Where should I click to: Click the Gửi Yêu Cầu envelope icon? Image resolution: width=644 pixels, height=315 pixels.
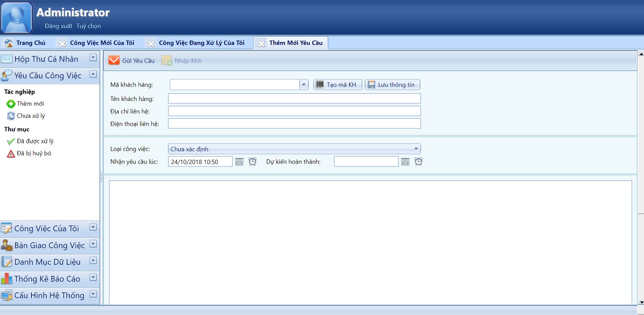pos(114,60)
